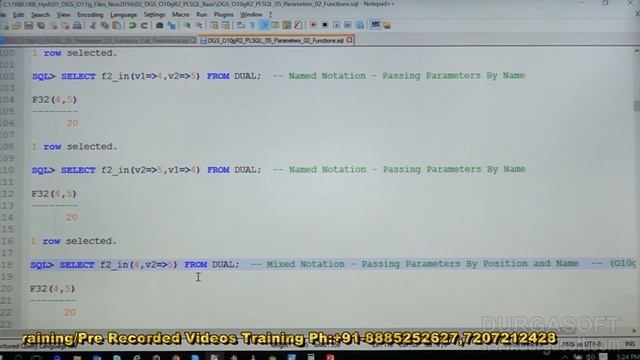Open the Encoding menu
This screenshot has height=360, width=640.
tap(90, 15)
